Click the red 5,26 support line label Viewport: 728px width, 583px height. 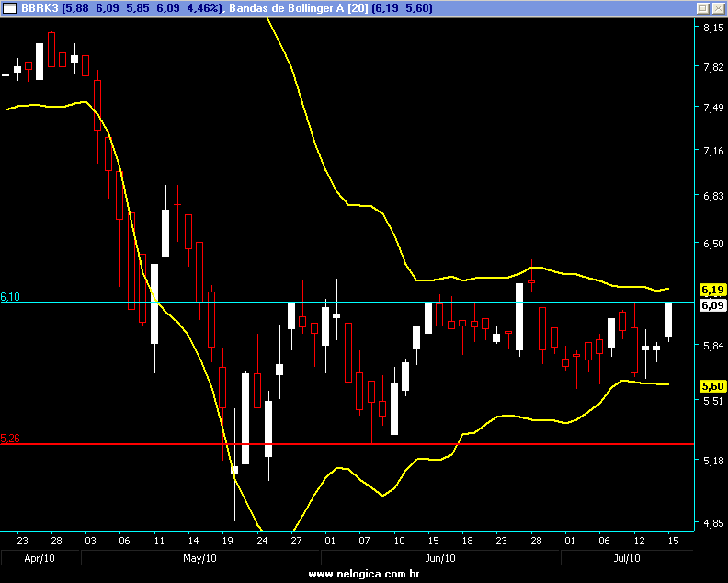(x=10, y=439)
